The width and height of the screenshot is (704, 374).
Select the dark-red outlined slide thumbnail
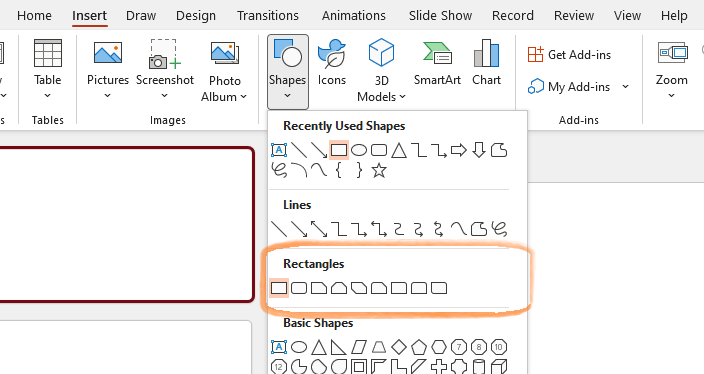click(x=127, y=224)
